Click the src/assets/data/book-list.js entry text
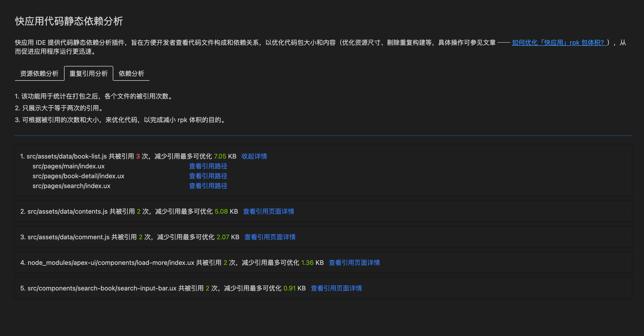Screen dimensions: 644x336 (x=67, y=156)
